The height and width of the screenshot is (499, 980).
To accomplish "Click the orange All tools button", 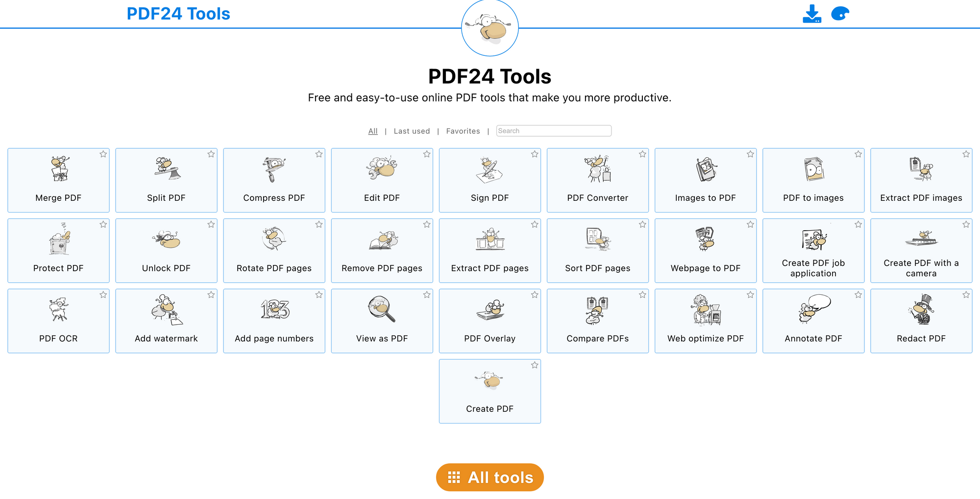I will click(490, 477).
